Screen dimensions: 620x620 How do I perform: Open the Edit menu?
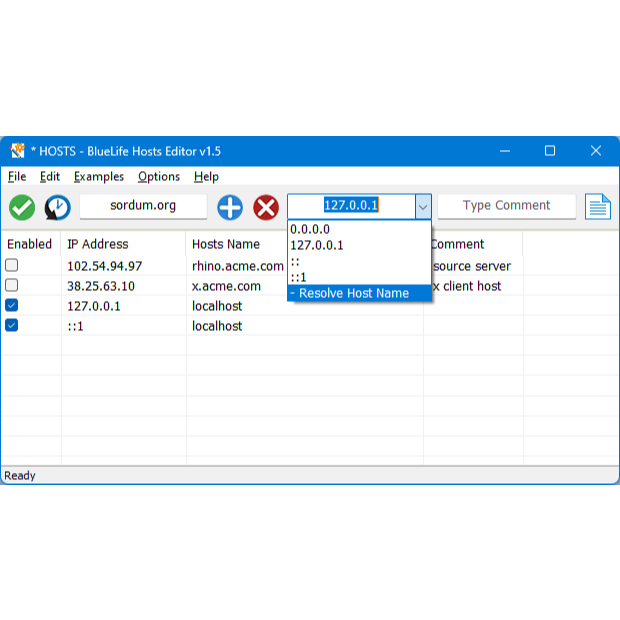[x=50, y=176]
